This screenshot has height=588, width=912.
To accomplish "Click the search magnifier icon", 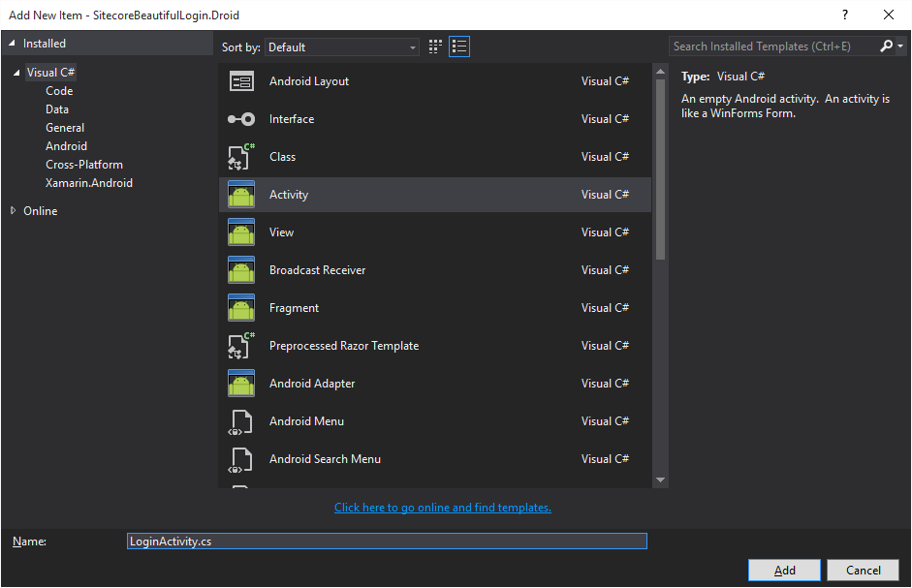I will [x=887, y=46].
